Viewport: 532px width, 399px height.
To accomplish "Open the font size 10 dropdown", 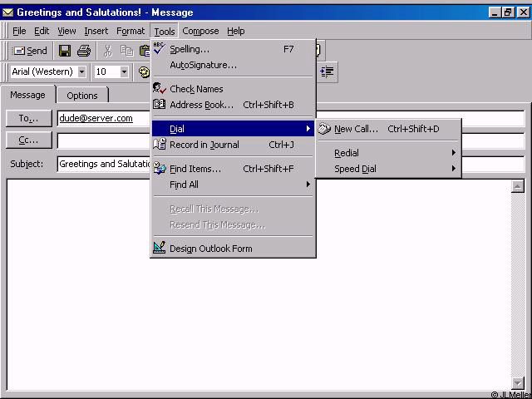I will [x=124, y=72].
